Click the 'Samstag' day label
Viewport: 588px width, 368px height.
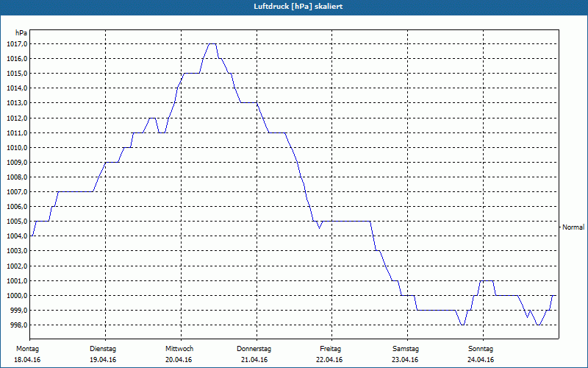406,349
